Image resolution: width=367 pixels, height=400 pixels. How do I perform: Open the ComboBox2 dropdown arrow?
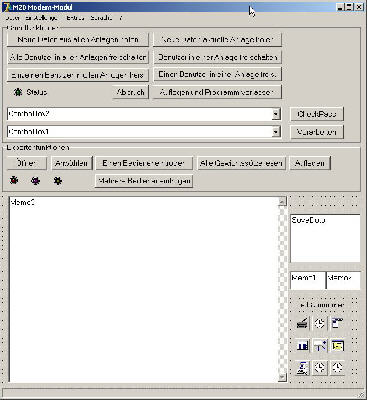[x=276, y=114]
